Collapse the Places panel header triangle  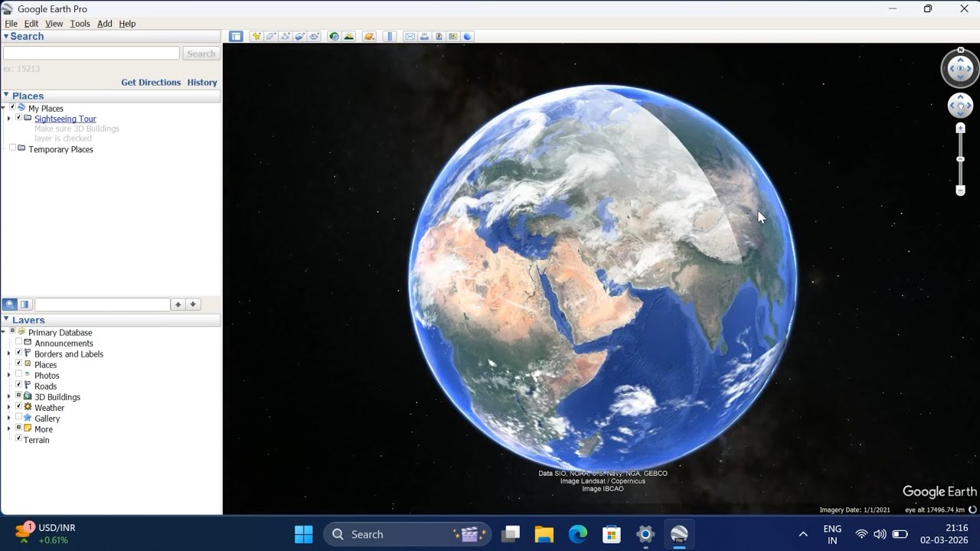pos(6,96)
